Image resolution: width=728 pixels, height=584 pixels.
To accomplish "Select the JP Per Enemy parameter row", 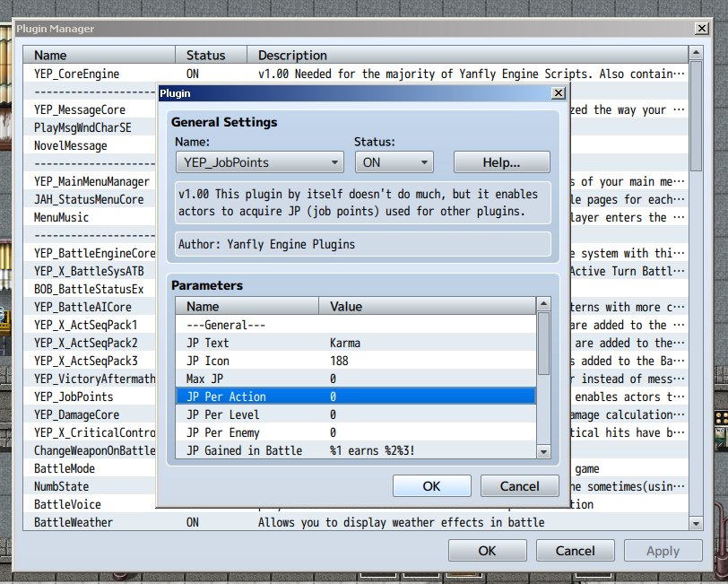I will pos(356,432).
